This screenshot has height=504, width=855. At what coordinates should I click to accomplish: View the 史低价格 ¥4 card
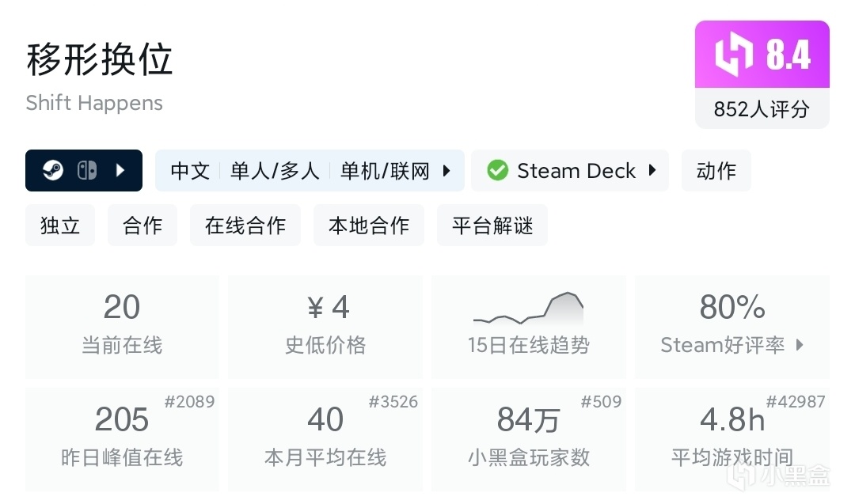pyautogui.click(x=325, y=326)
